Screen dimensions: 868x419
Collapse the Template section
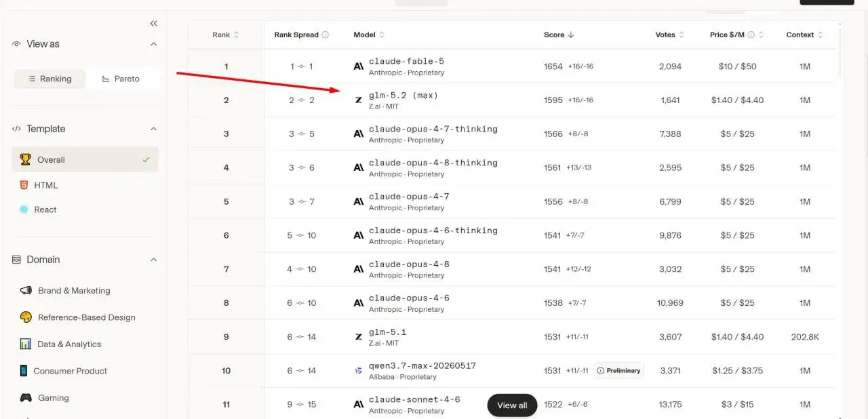coord(153,129)
